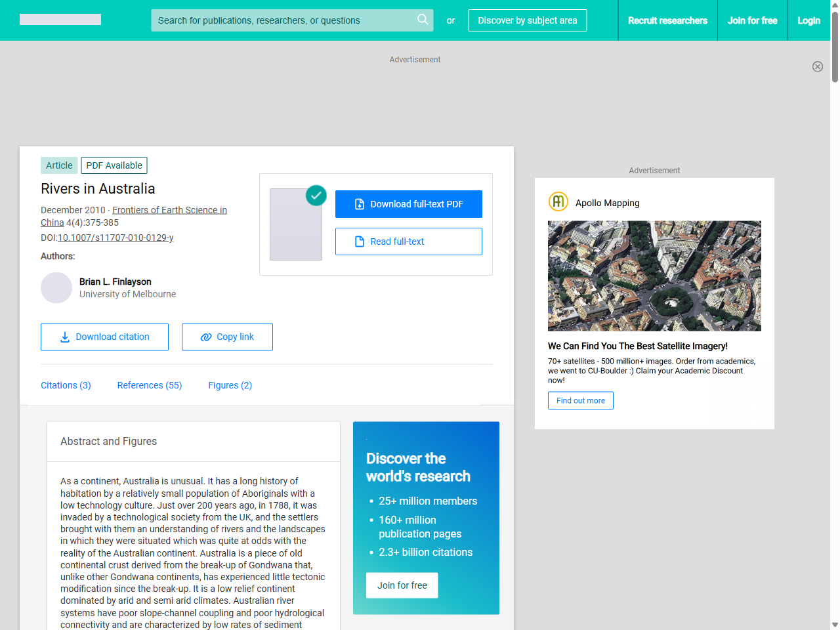Image resolution: width=840 pixels, height=630 pixels.
Task: Click the PDF file icon on Download full-text button
Action: (x=359, y=203)
